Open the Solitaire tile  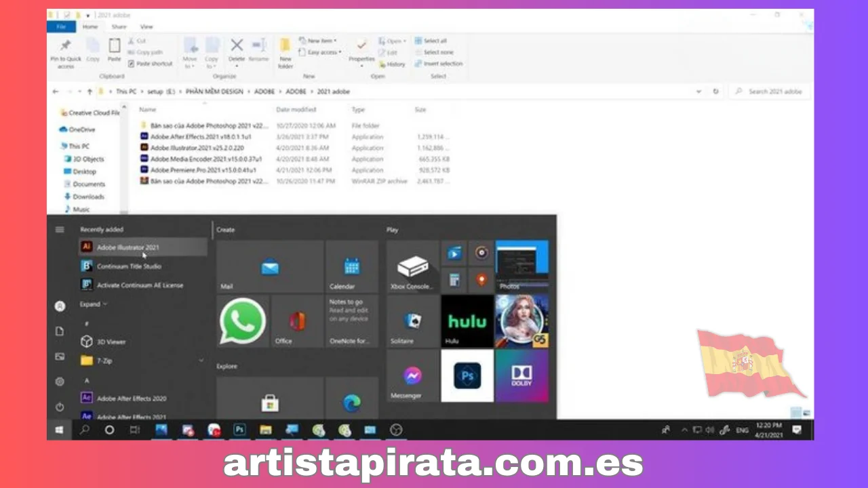point(412,321)
